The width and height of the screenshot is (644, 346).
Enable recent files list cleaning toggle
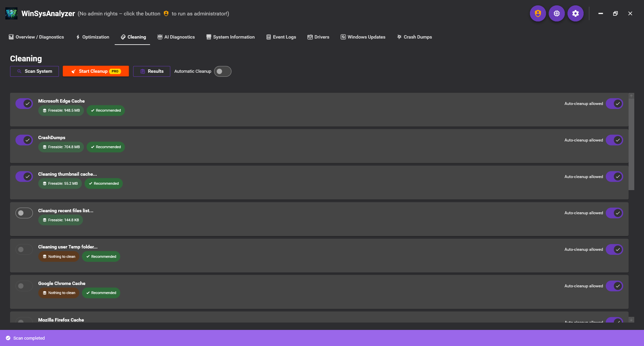click(24, 213)
